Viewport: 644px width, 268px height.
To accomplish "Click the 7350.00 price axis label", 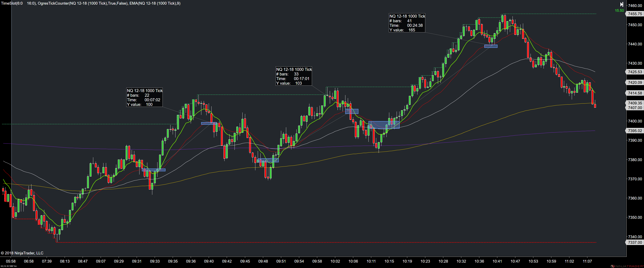I will (x=635, y=218).
